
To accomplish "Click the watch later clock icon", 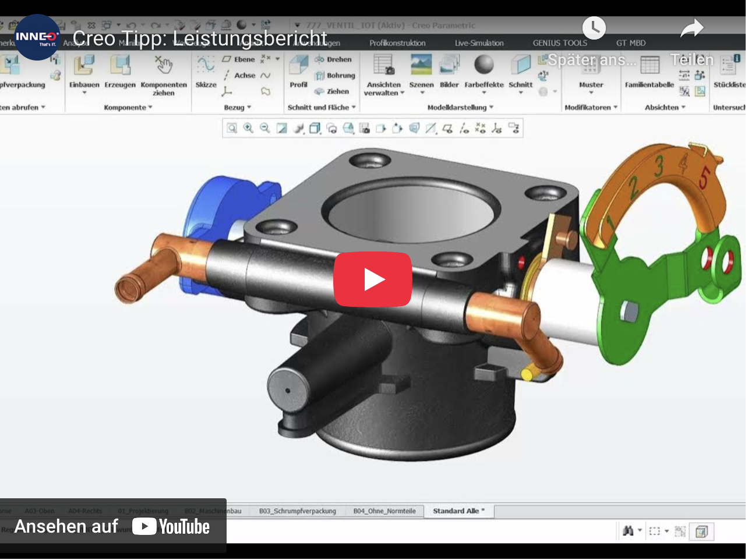I will tap(594, 27).
